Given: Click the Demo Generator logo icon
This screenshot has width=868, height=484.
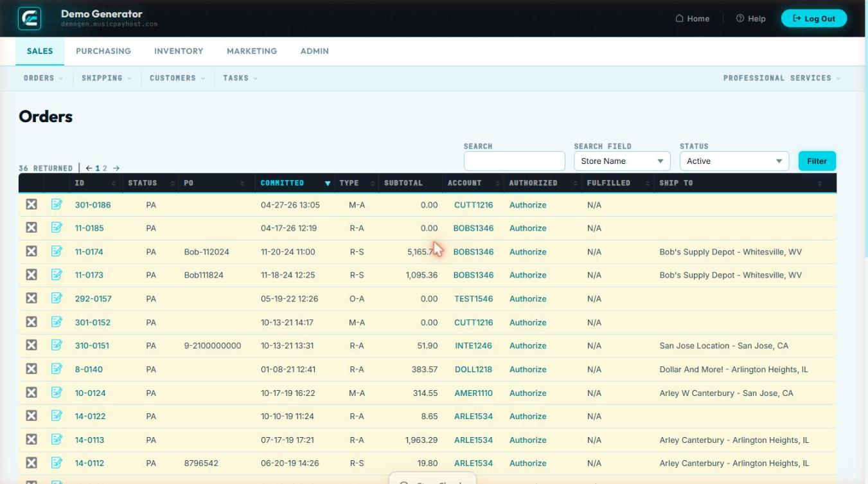Looking at the screenshot, I should click(30, 18).
